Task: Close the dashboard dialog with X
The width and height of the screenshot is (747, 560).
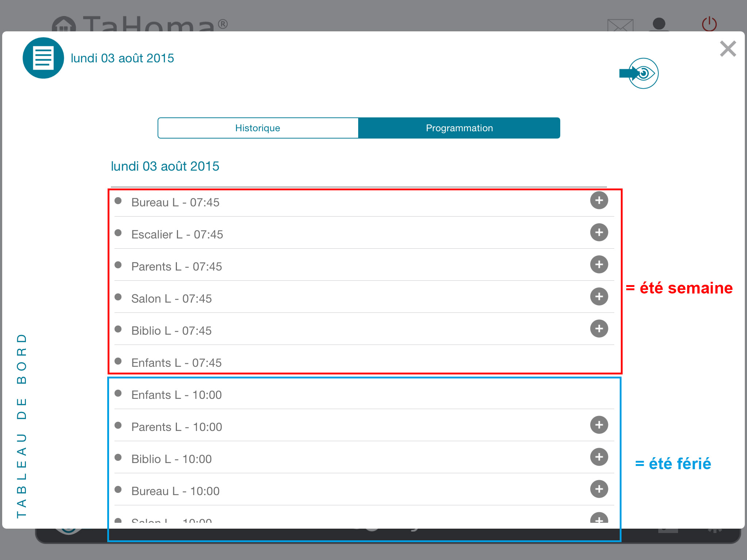Action: pyautogui.click(x=728, y=49)
